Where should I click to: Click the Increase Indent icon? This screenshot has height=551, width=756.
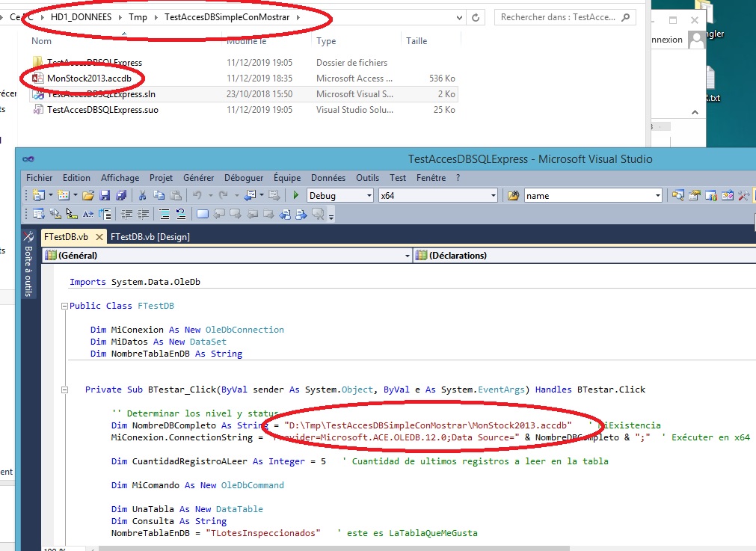(143, 214)
